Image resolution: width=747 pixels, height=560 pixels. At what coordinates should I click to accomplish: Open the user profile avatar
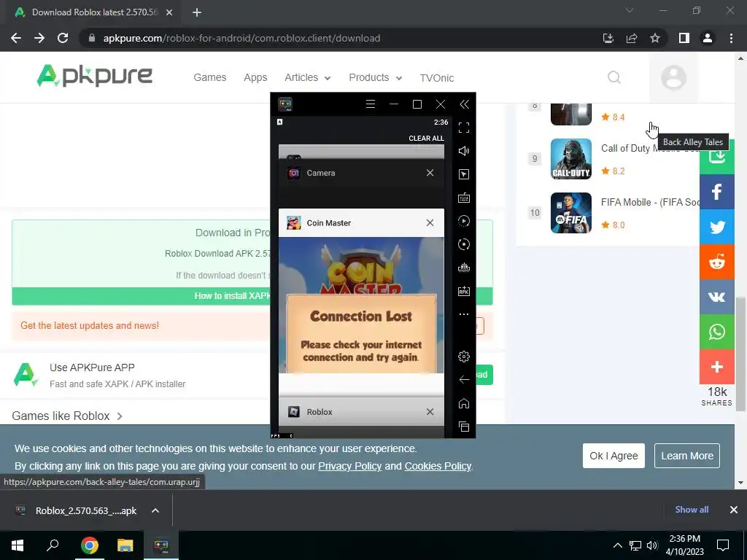[x=673, y=77]
